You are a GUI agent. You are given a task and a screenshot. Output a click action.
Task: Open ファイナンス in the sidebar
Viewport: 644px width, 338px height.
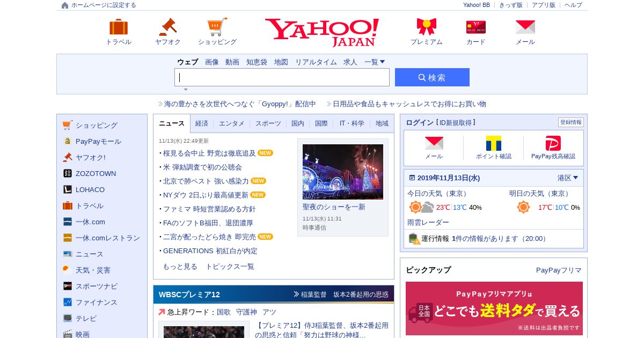click(x=97, y=302)
